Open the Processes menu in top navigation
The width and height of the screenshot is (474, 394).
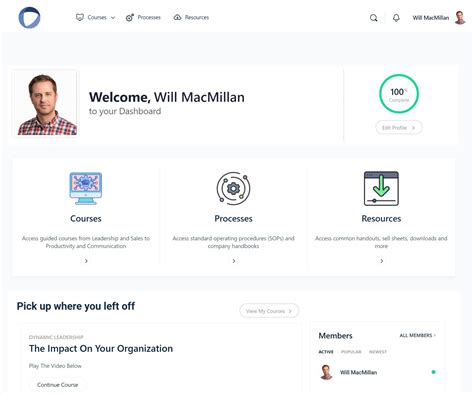pyautogui.click(x=149, y=17)
